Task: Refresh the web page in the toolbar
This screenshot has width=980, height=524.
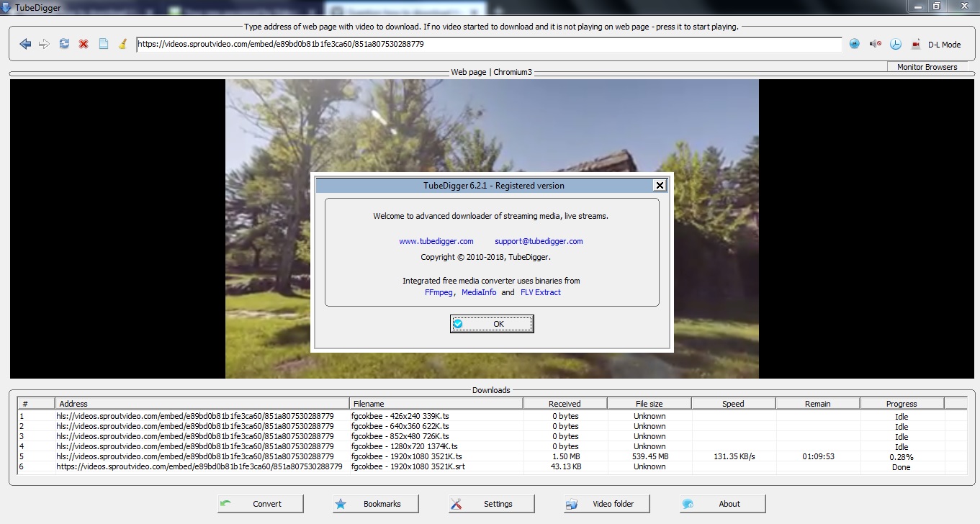Action: [x=64, y=44]
